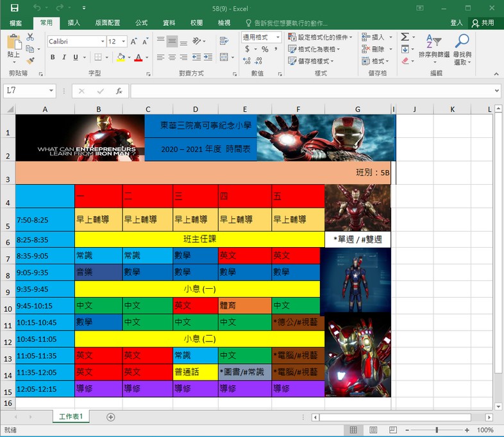The height and width of the screenshot is (437, 504).
Task: Open 格式化為表格 format as table
Action: [x=314, y=49]
